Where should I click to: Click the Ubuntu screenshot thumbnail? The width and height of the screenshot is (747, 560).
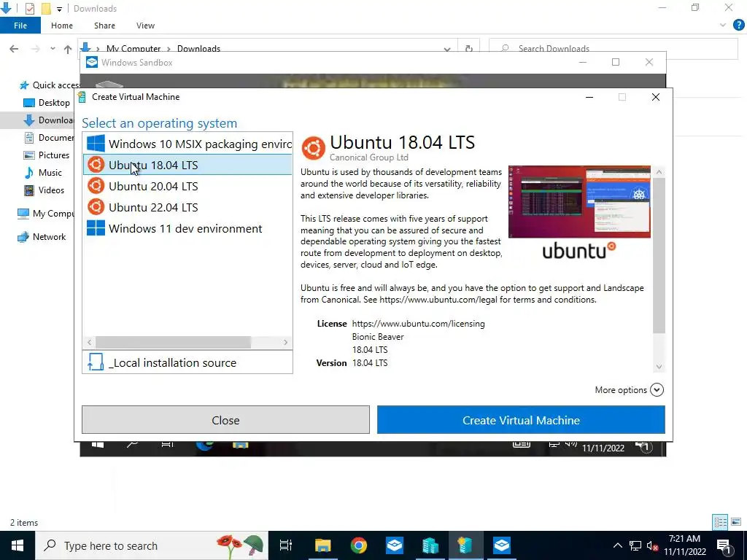[579, 201]
